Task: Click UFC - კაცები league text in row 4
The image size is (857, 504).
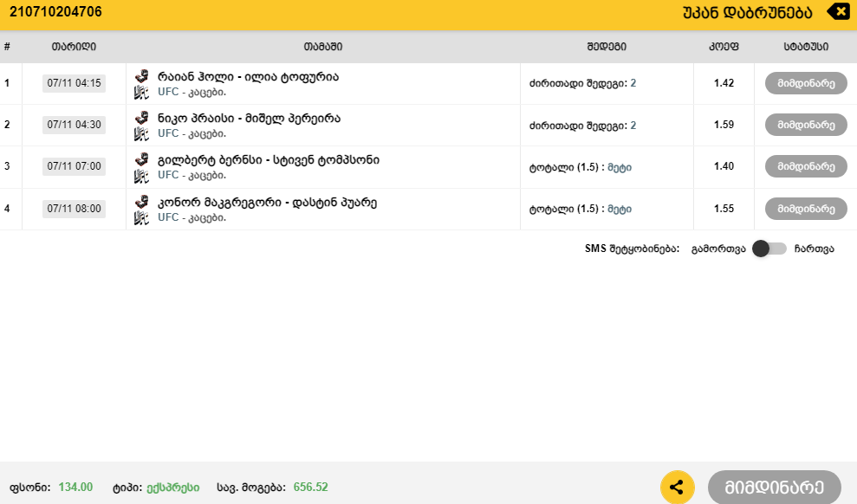Action: click(x=192, y=218)
